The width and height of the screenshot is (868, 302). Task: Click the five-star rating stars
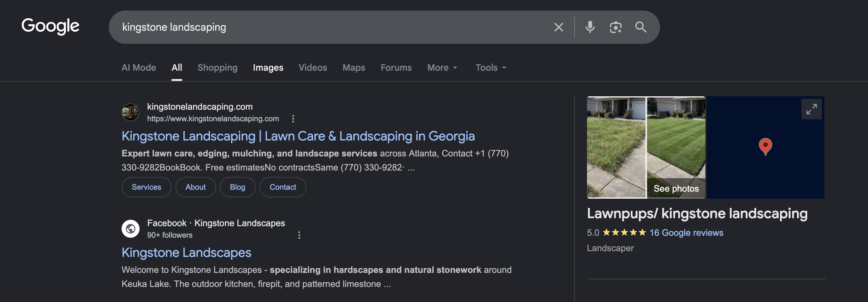tap(624, 233)
